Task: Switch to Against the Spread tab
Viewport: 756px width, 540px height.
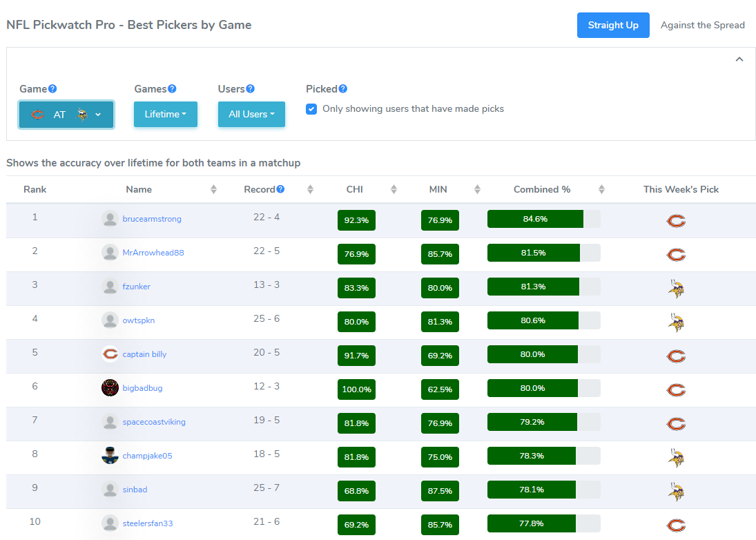Action: (702, 25)
